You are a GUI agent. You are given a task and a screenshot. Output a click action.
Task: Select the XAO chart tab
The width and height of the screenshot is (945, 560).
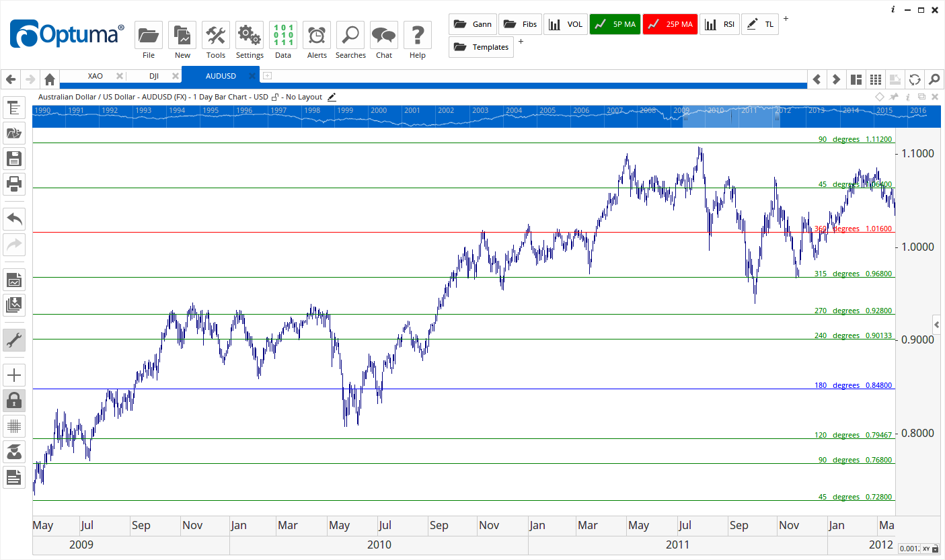(x=94, y=75)
